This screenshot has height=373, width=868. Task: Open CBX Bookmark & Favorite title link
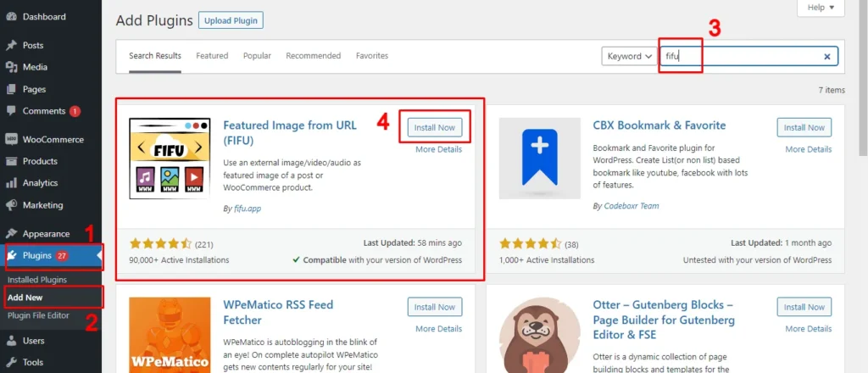coord(659,125)
